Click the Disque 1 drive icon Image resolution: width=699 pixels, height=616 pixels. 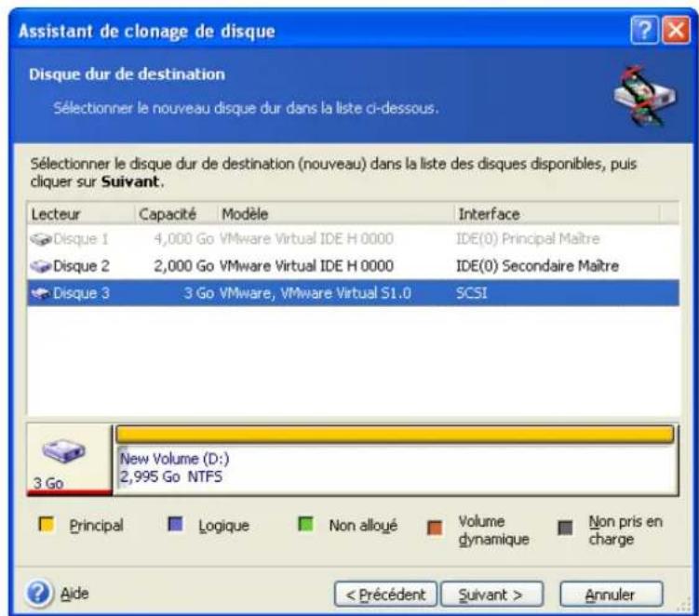pyautogui.click(x=41, y=239)
